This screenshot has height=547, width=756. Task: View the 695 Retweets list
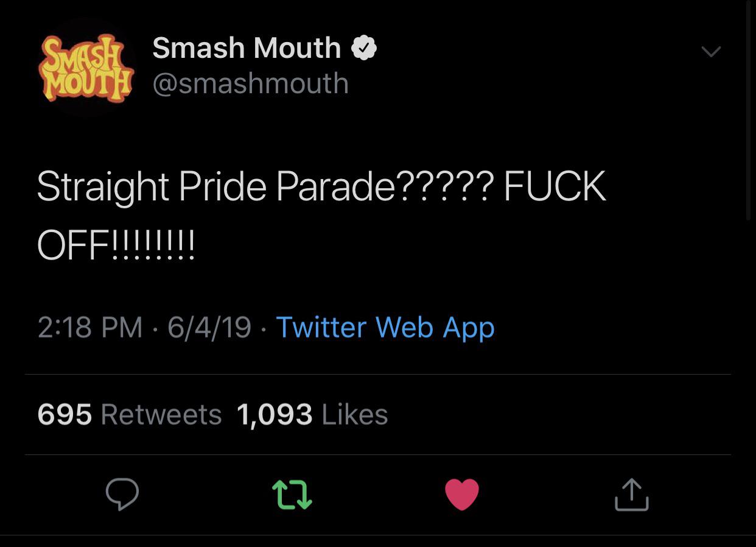click(x=130, y=415)
